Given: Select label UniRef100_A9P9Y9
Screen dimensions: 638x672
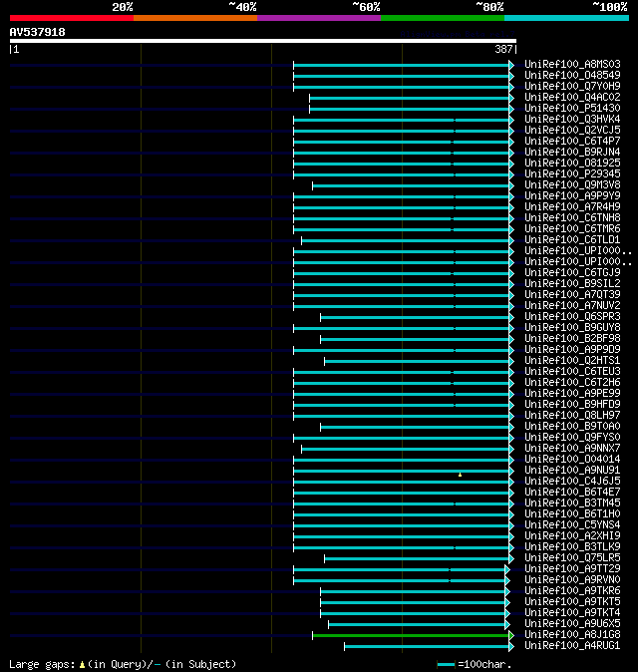Looking at the screenshot, I should click(572, 195).
